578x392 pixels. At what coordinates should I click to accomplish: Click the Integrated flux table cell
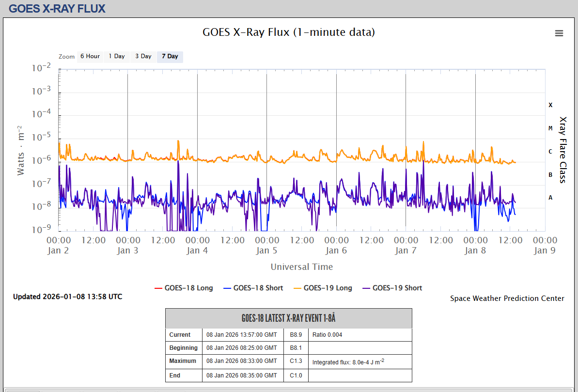click(348, 361)
